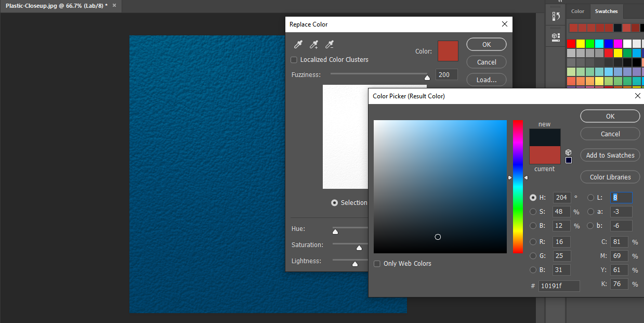Click the Fuzziness slider handle
The width and height of the screenshot is (644, 323).
427,77
